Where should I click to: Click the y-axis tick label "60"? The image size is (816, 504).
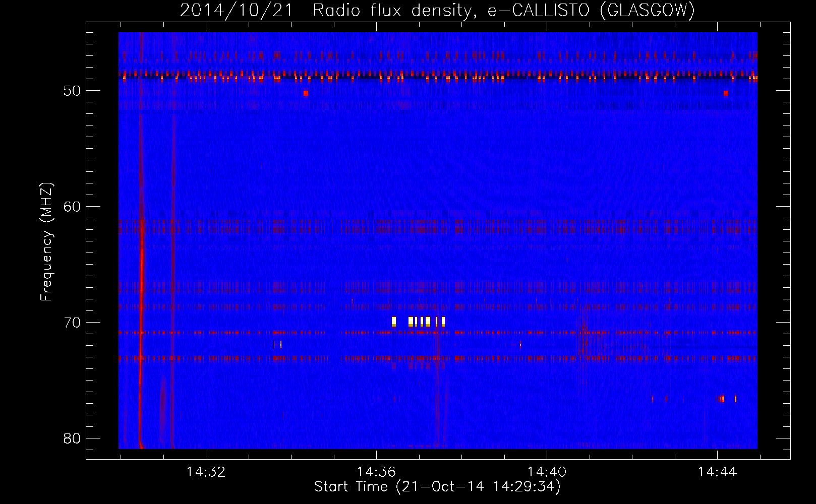click(72, 207)
